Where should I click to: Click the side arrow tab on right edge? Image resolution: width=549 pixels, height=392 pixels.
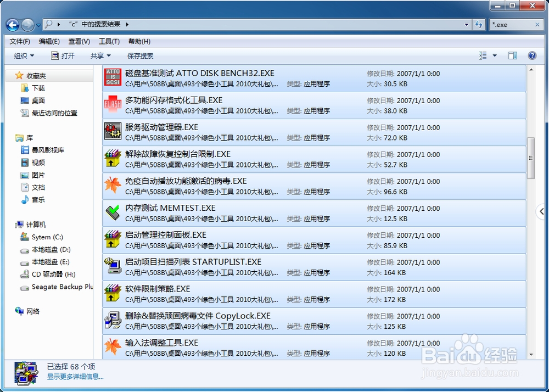pyautogui.click(x=542, y=211)
